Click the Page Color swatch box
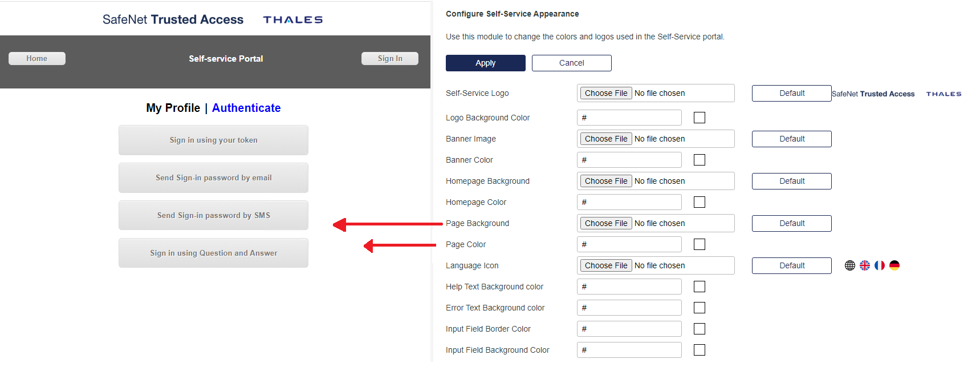 pos(700,244)
